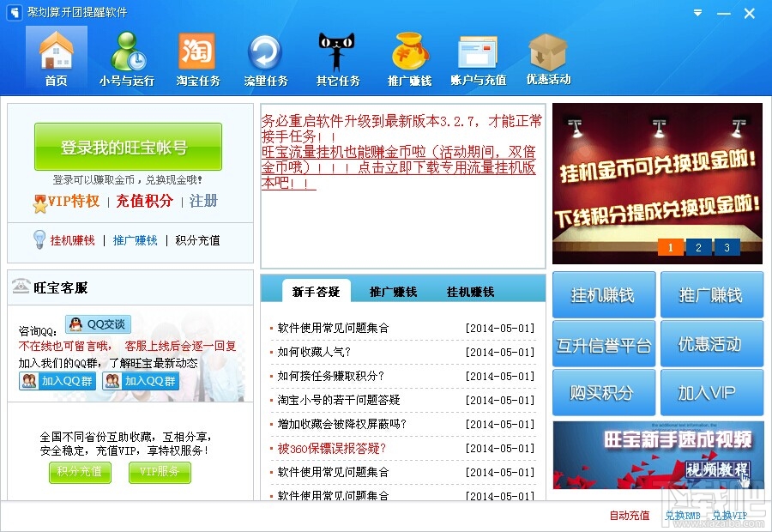Click the VIP star icon

39,203
